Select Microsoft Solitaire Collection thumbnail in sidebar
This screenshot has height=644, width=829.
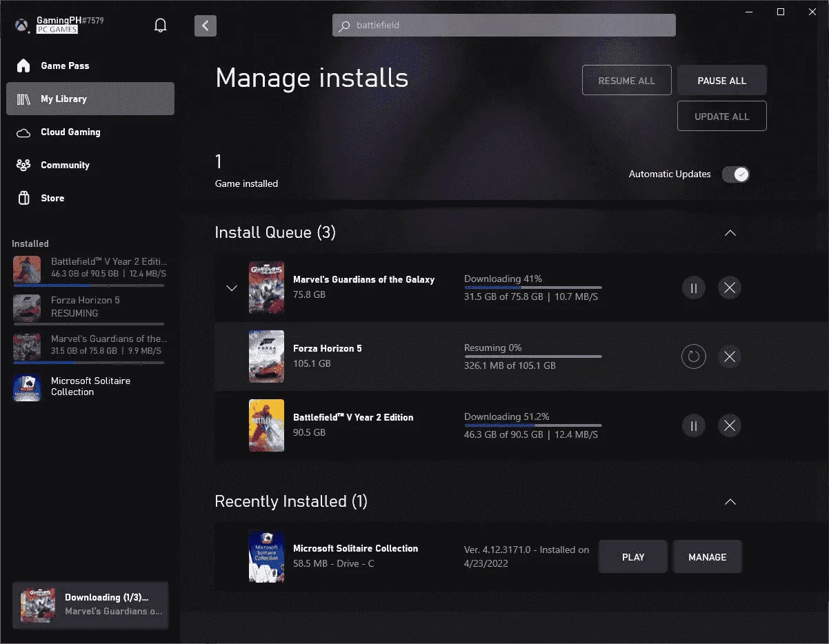tap(27, 388)
